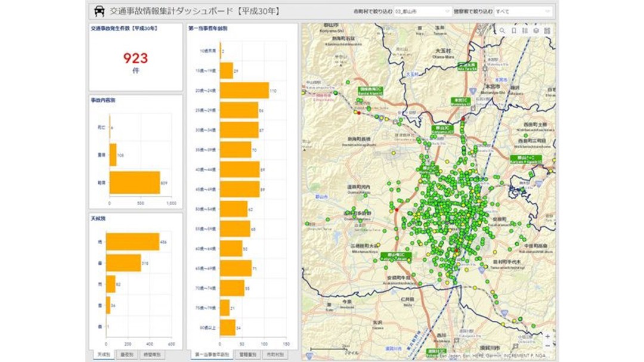Switch to the 警察署別 tab
The height and width of the screenshot is (362, 644).
click(x=247, y=355)
